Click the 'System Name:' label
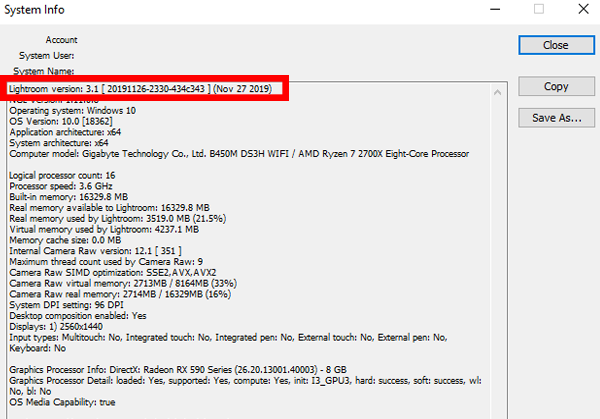This screenshot has width=600, height=419. pyautogui.click(x=44, y=71)
